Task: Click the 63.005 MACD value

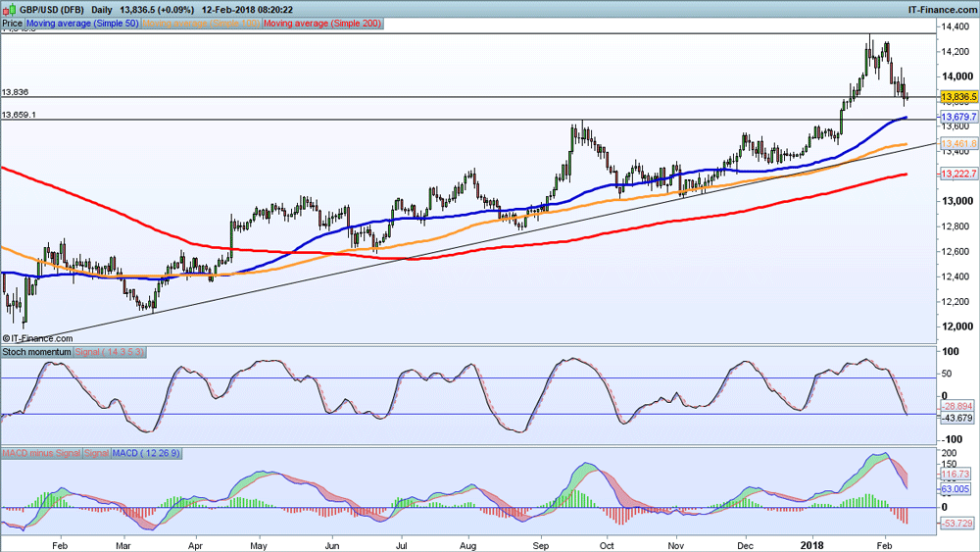Action: coord(955,489)
